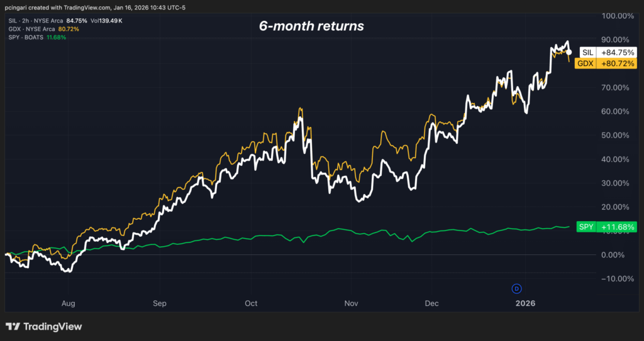Click the 6-month returns chart title
Screen dimensions: 644x341
311,27
